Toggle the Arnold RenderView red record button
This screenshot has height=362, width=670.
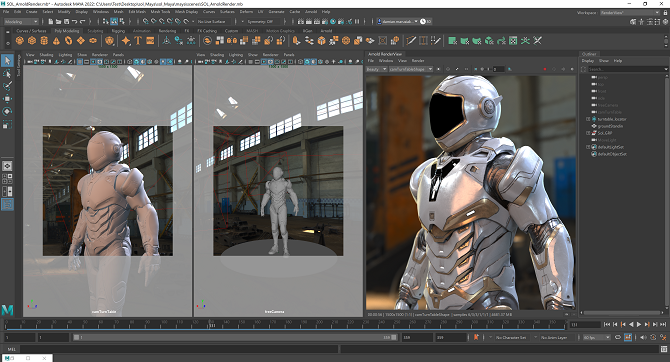coord(545,69)
